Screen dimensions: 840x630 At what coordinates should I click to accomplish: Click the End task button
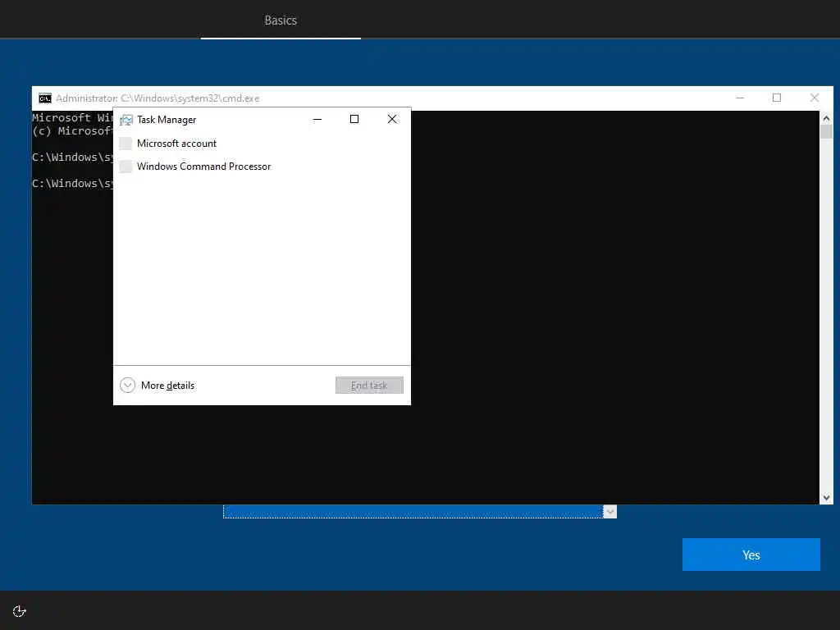[369, 386]
